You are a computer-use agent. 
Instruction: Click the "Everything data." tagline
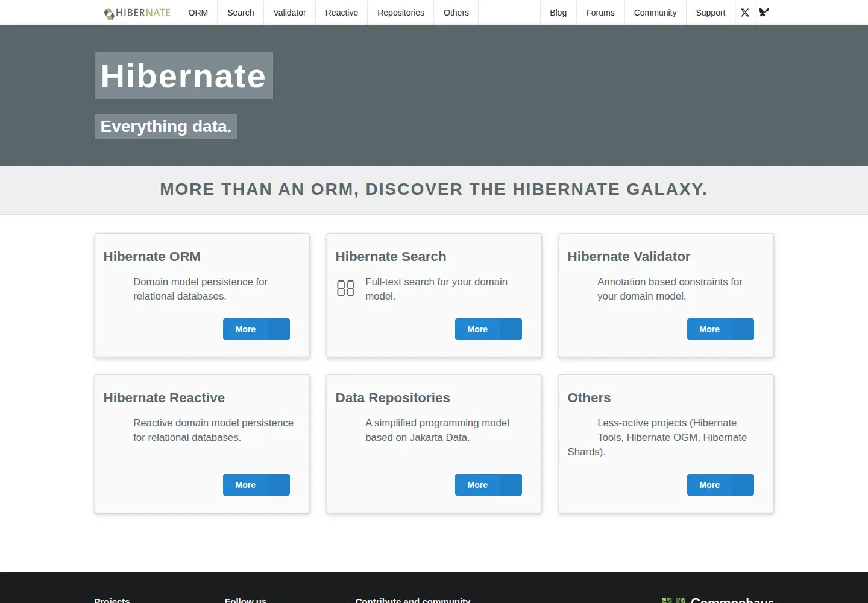tap(166, 127)
